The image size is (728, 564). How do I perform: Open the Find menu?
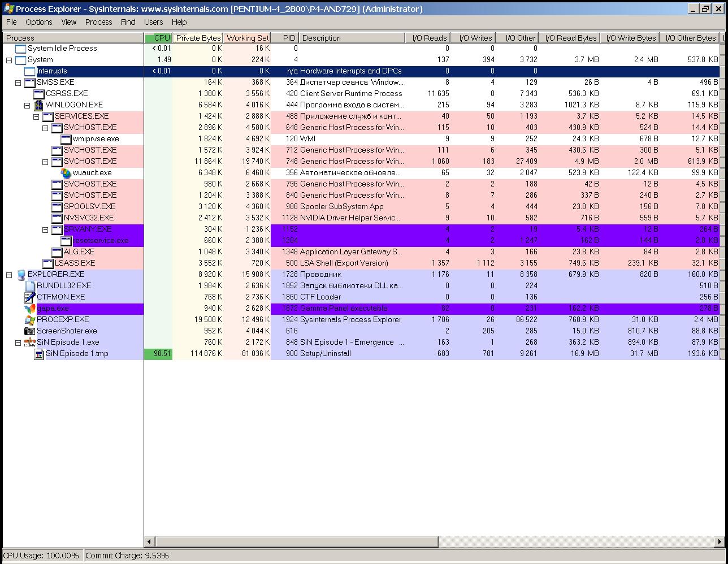point(128,22)
